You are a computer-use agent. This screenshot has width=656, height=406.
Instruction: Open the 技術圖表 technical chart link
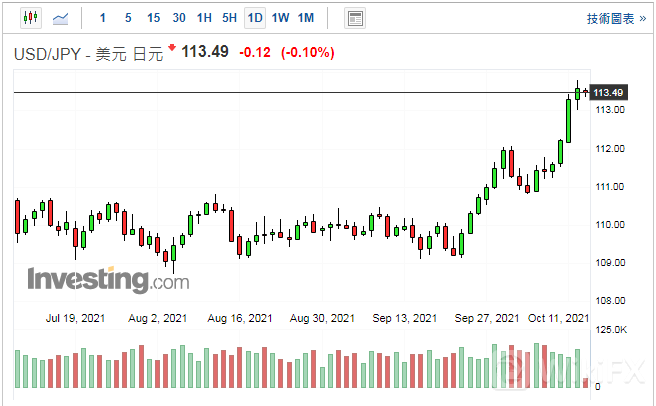(x=611, y=18)
